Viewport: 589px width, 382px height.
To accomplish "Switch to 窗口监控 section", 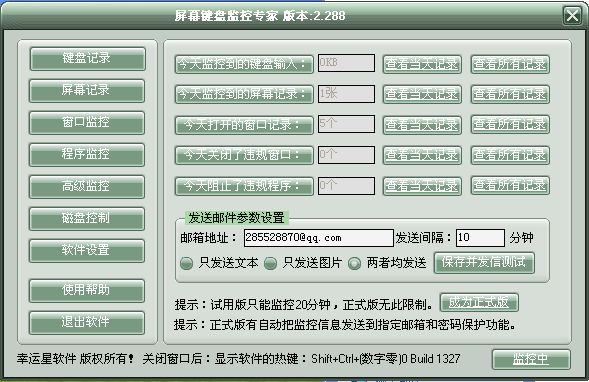I will click(87, 122).
